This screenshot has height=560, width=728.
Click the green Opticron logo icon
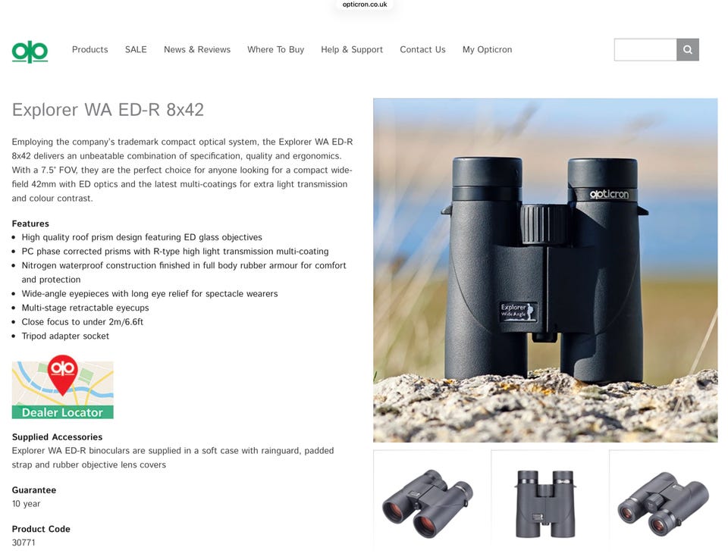pos(30,52)
